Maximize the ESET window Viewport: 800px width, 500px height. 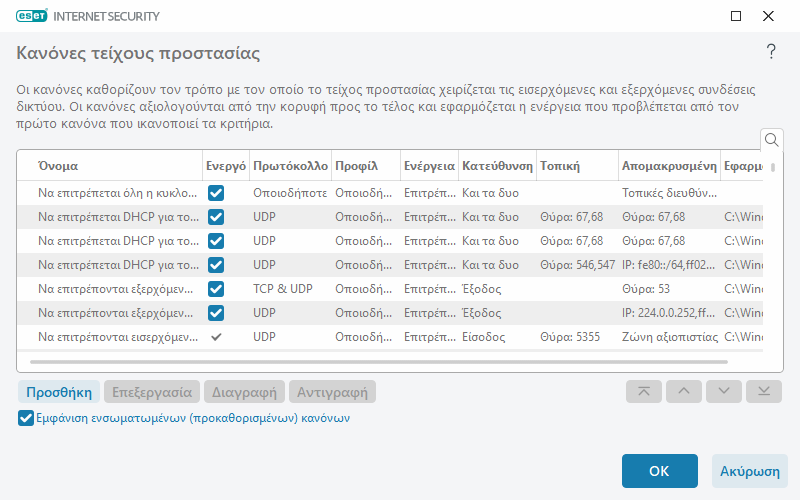click(736, 16)
